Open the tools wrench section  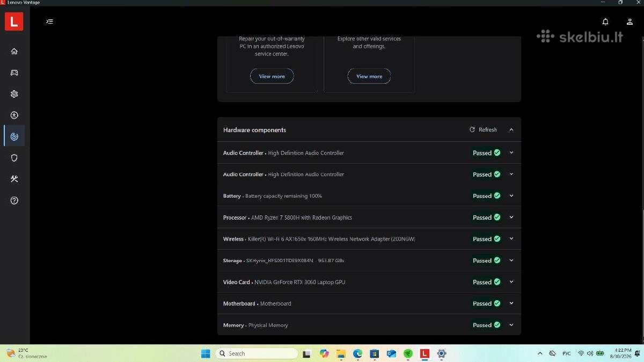click(14, 179)
